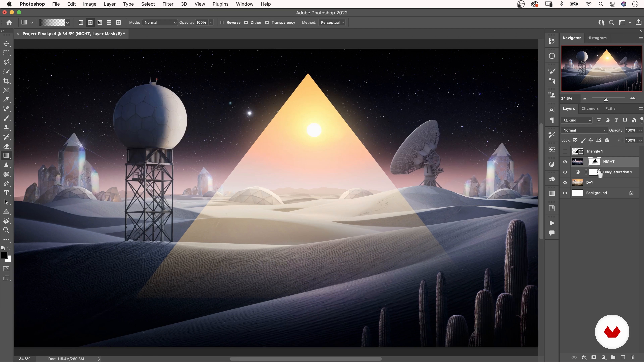Image resolution: width=644 pixels, height=362 pixels.
Task: Uncheck the Transparency checkbox
Action: coord(267,22)
